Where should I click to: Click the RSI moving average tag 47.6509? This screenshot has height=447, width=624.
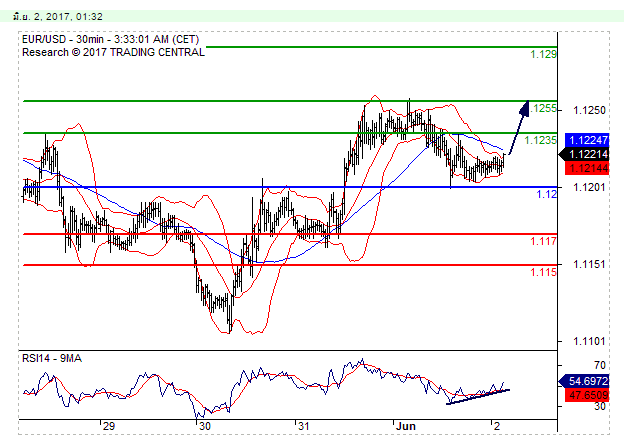(587, 395)
